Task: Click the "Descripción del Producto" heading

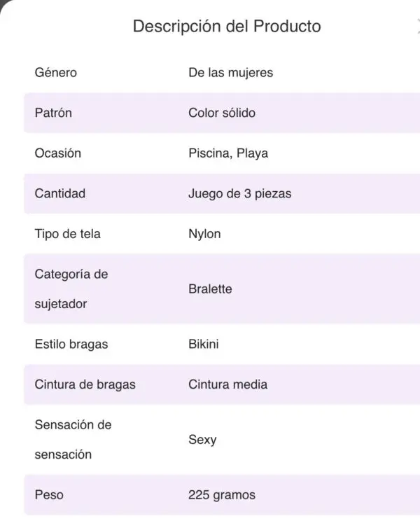Action: 227,27
